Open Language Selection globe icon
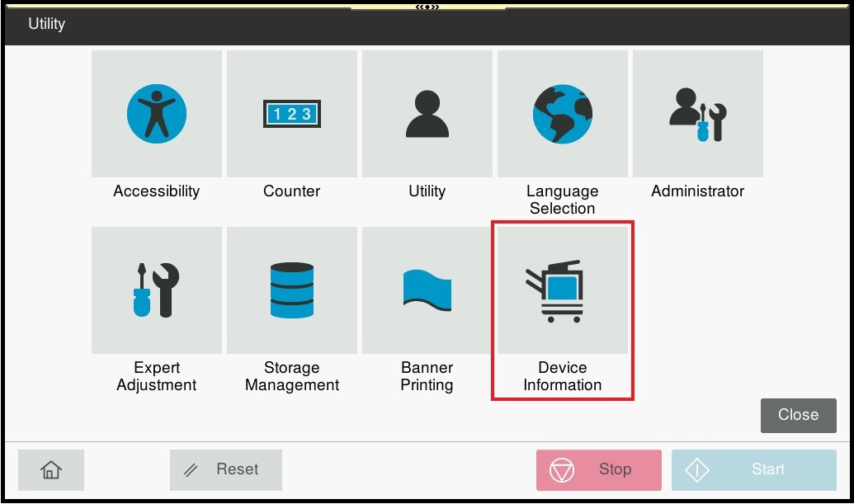This screenshot has width=854, height=504. 563,114
